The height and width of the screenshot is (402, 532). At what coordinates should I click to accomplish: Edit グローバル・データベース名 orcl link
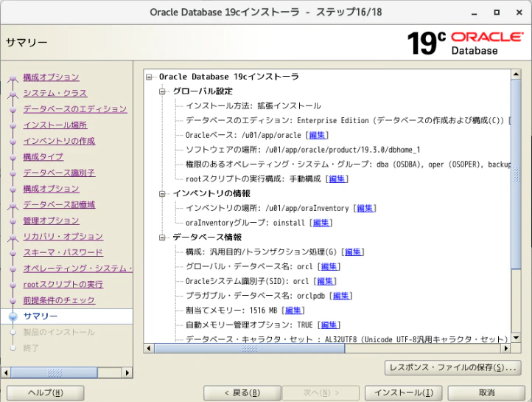pyautogui.click(x=329, y=266)
